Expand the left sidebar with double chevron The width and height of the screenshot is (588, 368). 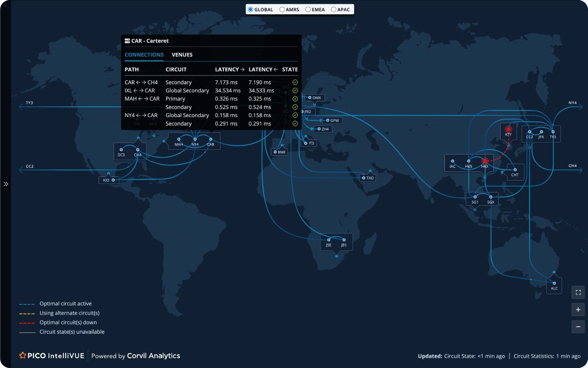pos(6,184)
